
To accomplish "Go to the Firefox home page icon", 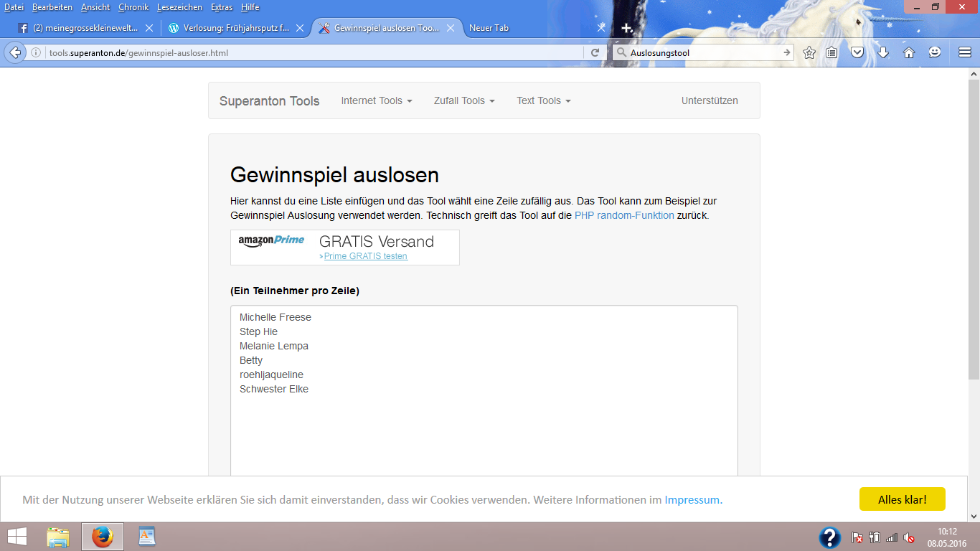I will pos(909,52).
